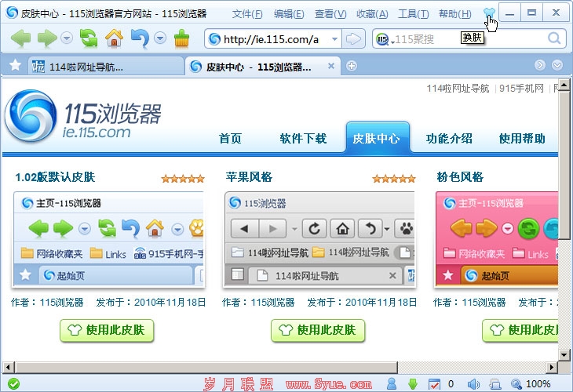Open the 工具(T) menu
This screenshot has width=573, height=392.
[414, 14]
